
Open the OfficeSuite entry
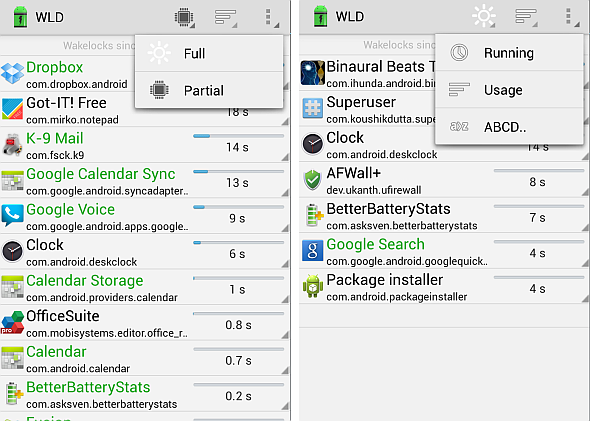coord(145,323)
